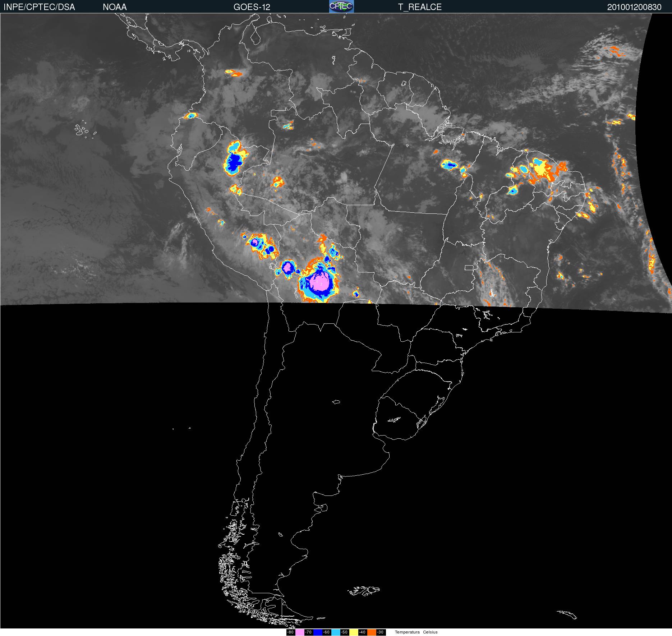672x636 pixels.
Task: Select the dark blue legend swatch
Action: point(318,632)
